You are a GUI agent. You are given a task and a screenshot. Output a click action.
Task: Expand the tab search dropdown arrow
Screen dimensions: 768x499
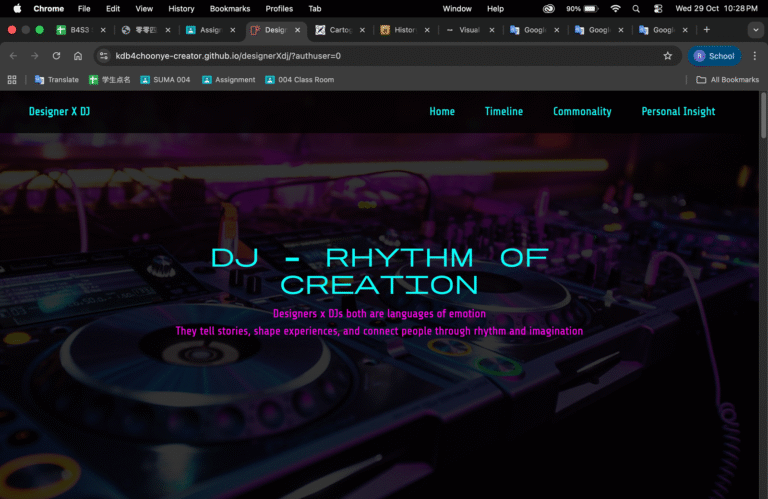pos(755,30)
